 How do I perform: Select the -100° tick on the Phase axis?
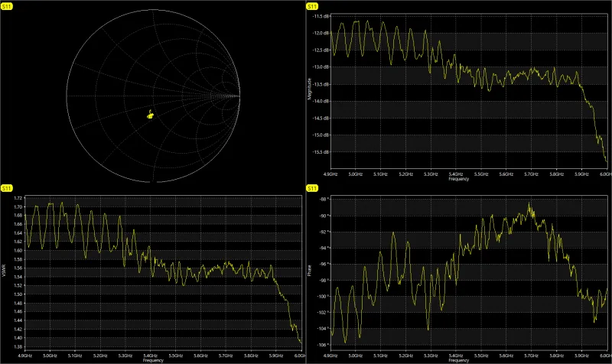tap(324, 296)
